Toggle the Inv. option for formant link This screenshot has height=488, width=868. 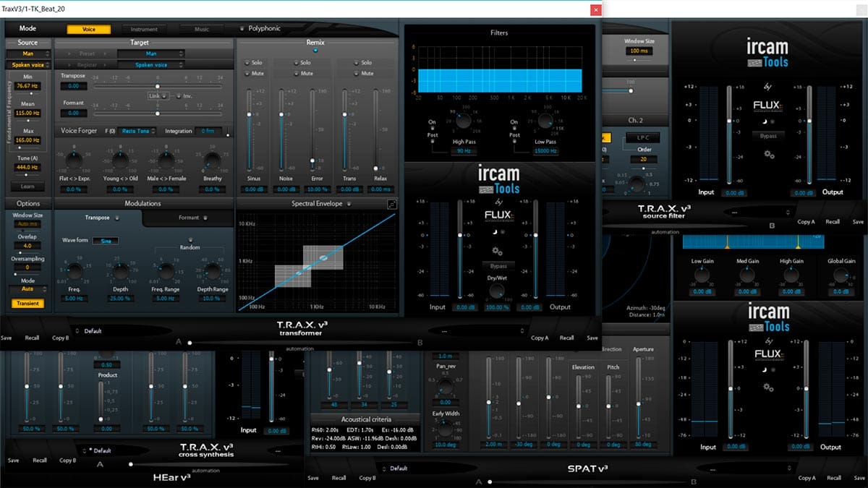tap(177, 95)
